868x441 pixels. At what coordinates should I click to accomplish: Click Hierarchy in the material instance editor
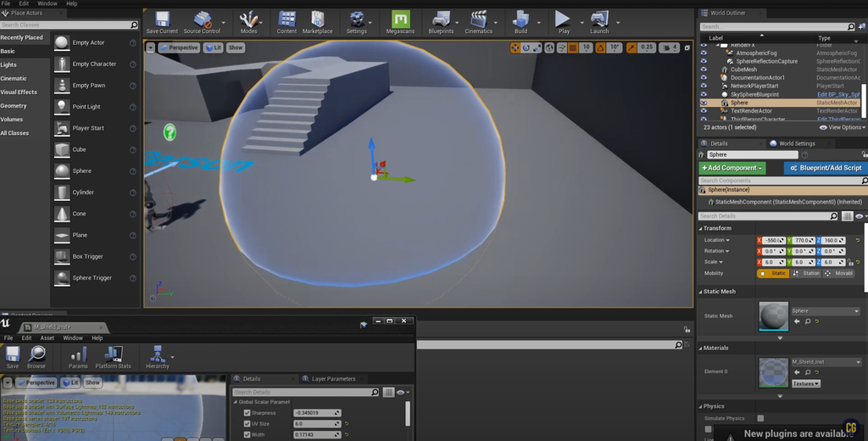158,357
